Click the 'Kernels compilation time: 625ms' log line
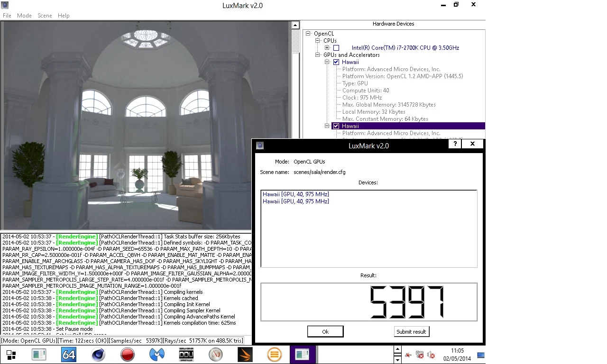 (119, 323)
